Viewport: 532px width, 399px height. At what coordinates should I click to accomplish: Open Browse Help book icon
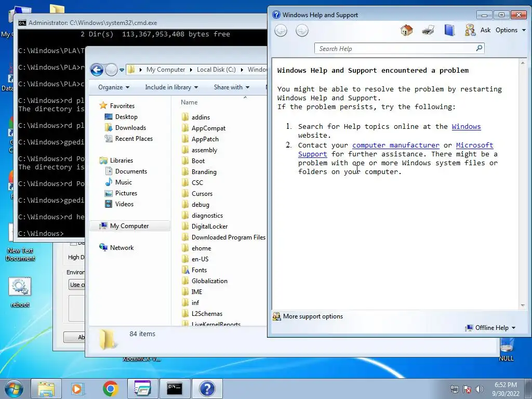[x=449, y=30]
